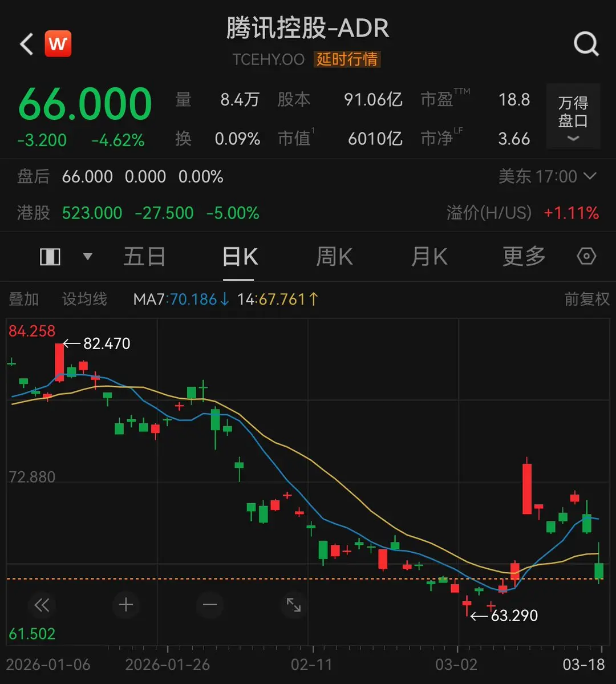Screen dimensions: 616x684
Task: Tap PE TTM value 18.8
Action: coord(514,100)
